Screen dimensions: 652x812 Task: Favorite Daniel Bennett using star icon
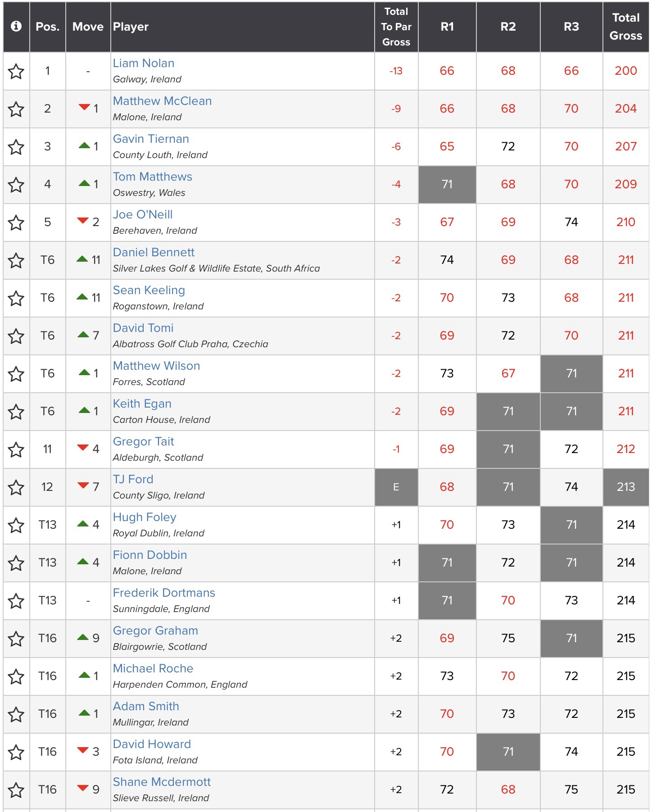click(x=16, y=260)
